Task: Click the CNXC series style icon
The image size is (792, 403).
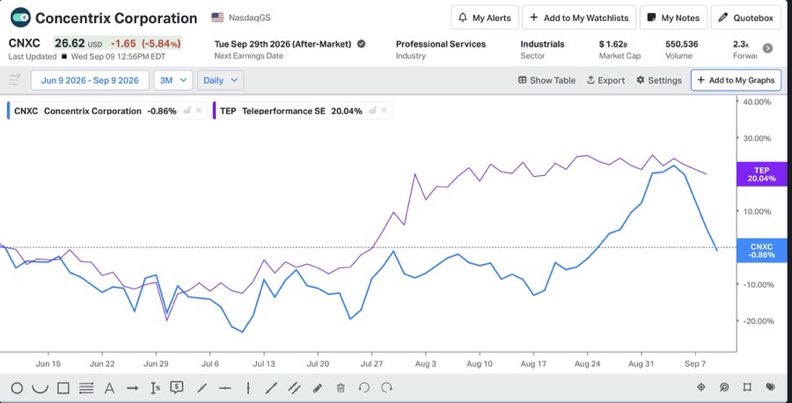Action: pos(187,111)
